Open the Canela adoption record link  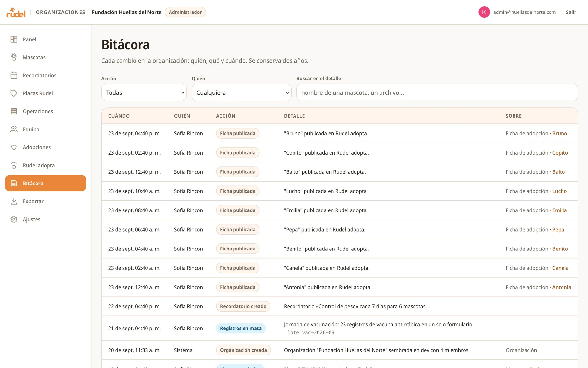pyautogui.click(x=560, y=268)
